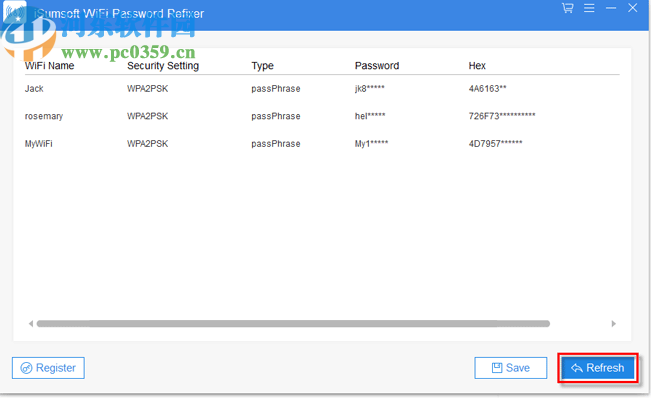Image resolution: width=651 pixels, height=400 pixels.
Task: Save the recovered WiFi passwords
Action: [x=511, y=368]
